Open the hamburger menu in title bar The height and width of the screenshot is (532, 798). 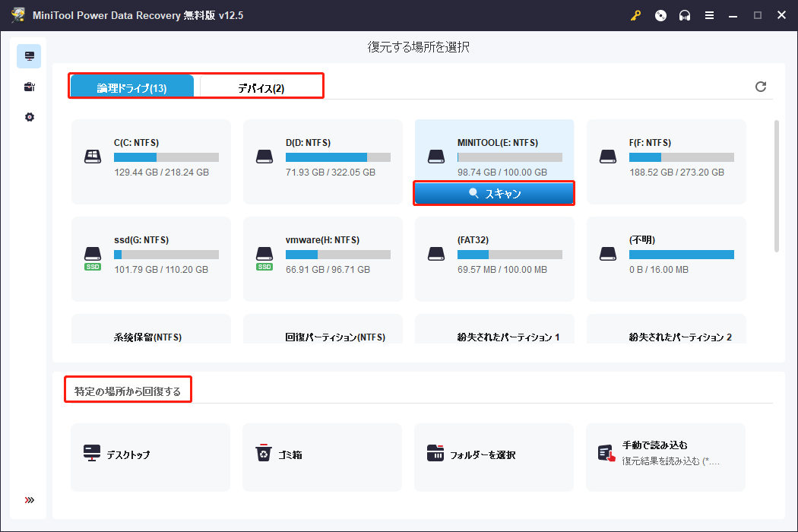709,15
